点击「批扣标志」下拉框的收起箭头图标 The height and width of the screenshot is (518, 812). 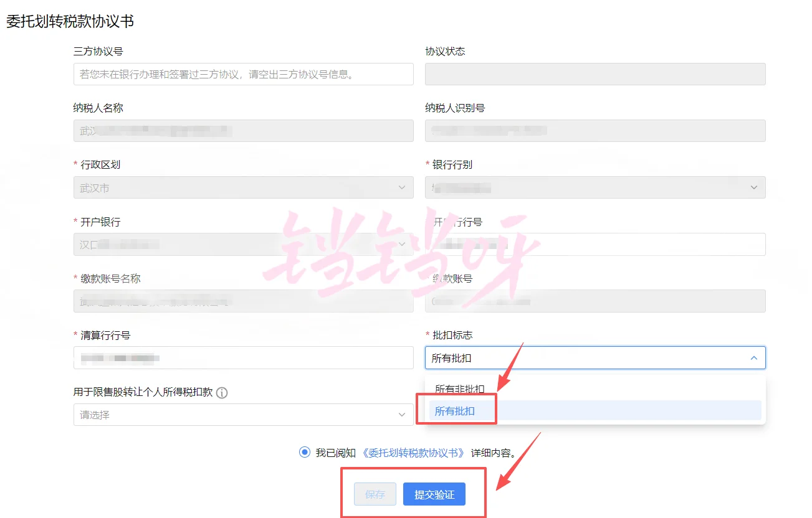(753, 358)
